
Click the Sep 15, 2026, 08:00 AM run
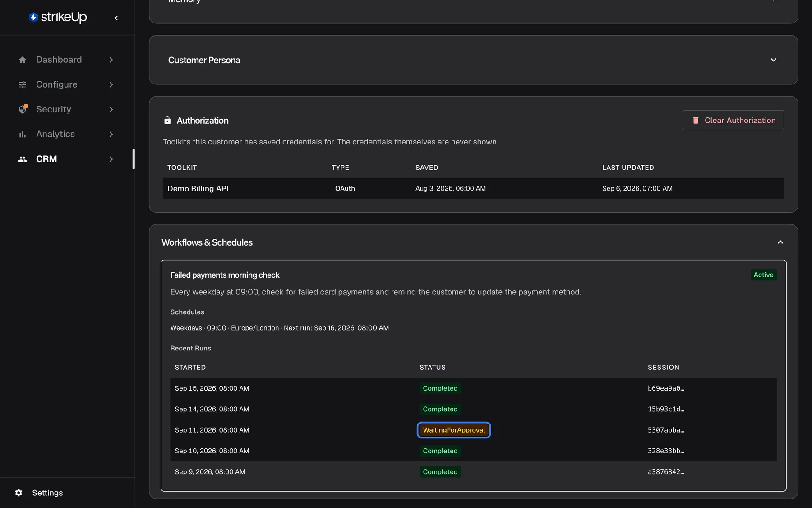(x=212, y=388)
